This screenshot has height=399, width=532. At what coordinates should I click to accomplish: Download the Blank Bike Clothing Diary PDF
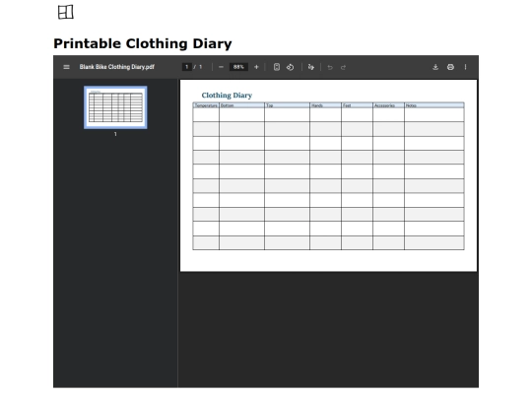[435, 67]
